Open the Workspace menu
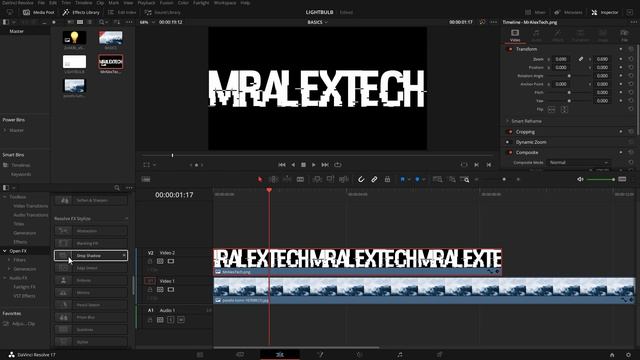This screenshot has height=360, width=640. pos(224,2)
